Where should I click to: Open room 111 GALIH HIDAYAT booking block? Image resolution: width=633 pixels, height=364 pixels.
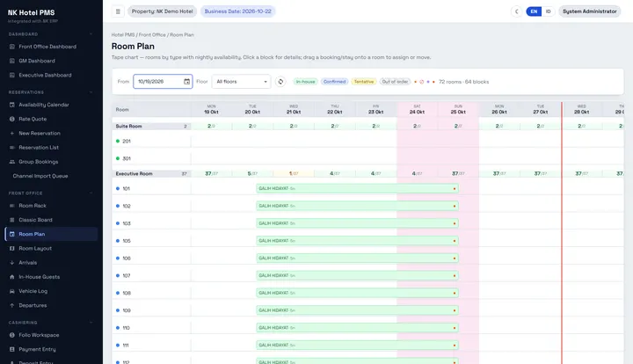pyautogui.click(x=357, y=345)
